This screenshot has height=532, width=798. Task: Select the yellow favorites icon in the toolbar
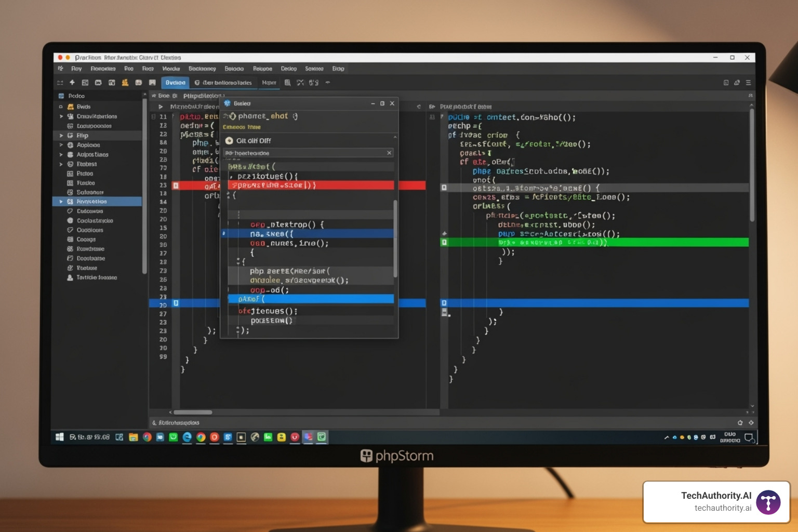125,83
